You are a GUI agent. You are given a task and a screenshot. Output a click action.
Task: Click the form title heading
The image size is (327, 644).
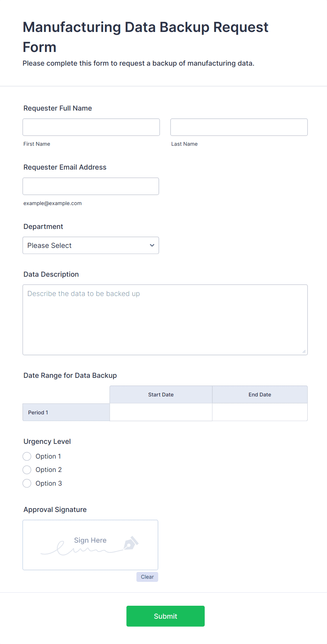tap(146, 37)
